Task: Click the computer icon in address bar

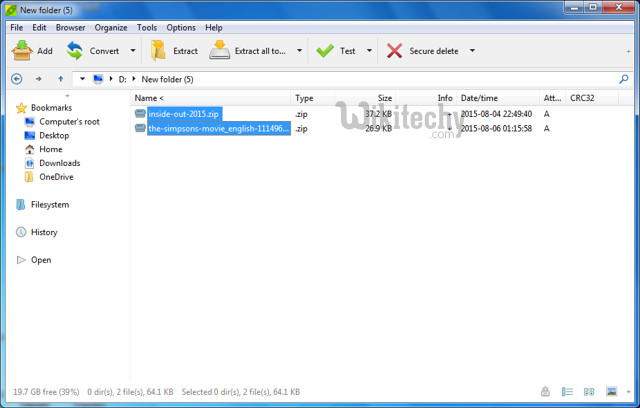Action: pyautogui.click(x=98, y=79)
